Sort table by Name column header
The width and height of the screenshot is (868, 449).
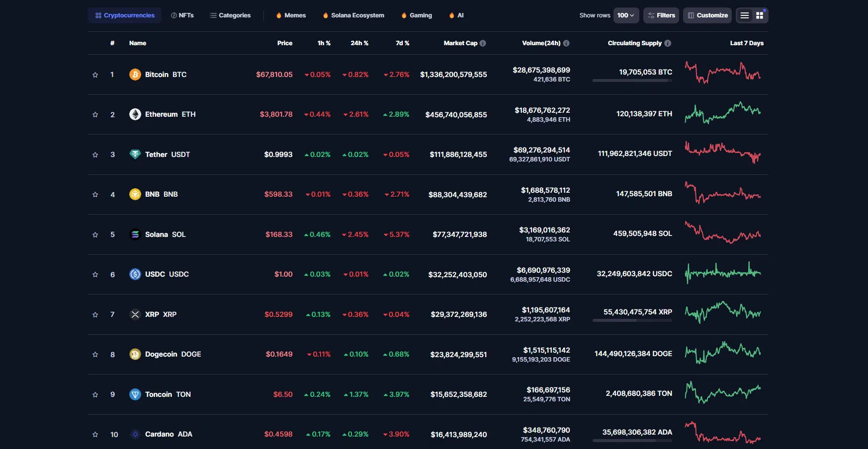point(138,43)
